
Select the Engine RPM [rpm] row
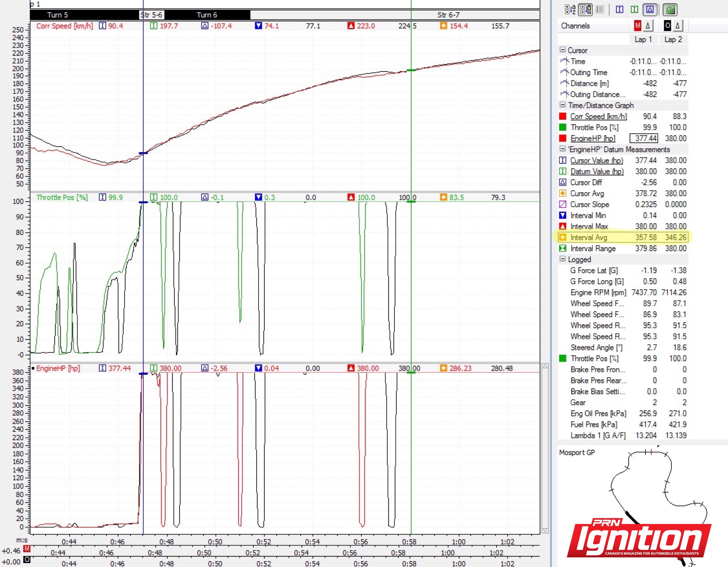click(x=623, y=292)
